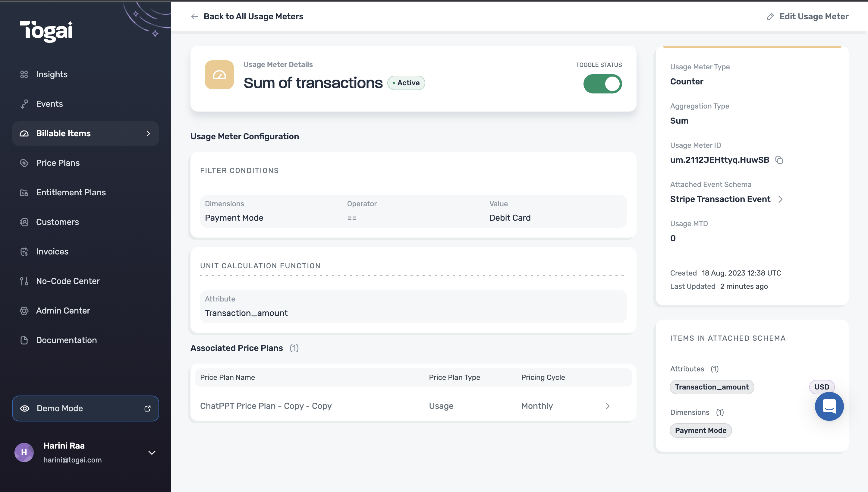Expand the Billable Items submenu chevron
Viewport: 868px width, 492px height.
tap(148, 134)
